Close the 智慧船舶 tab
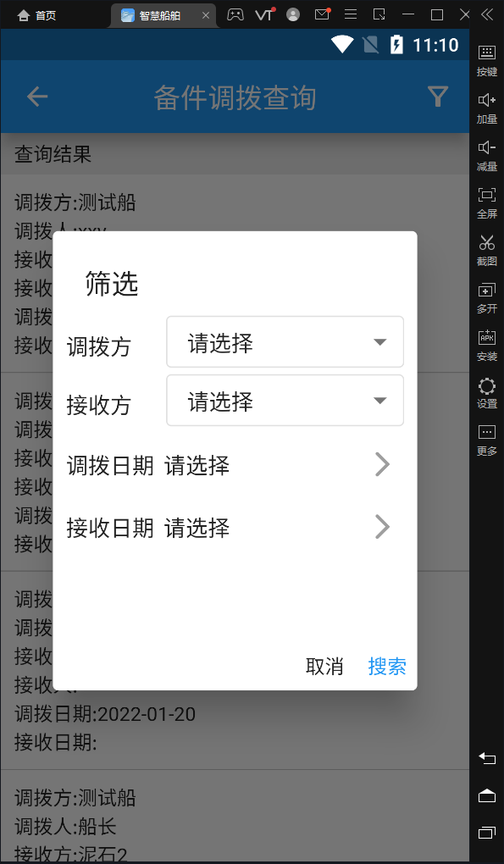The height and width of the screenshot is (864, 504). click(x=206, y=15)
